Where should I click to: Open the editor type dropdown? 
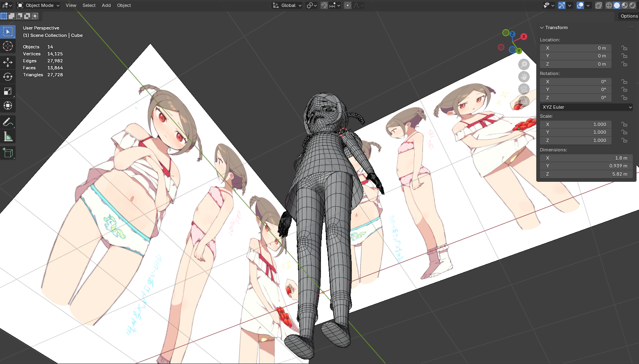(x=7, y=5)
